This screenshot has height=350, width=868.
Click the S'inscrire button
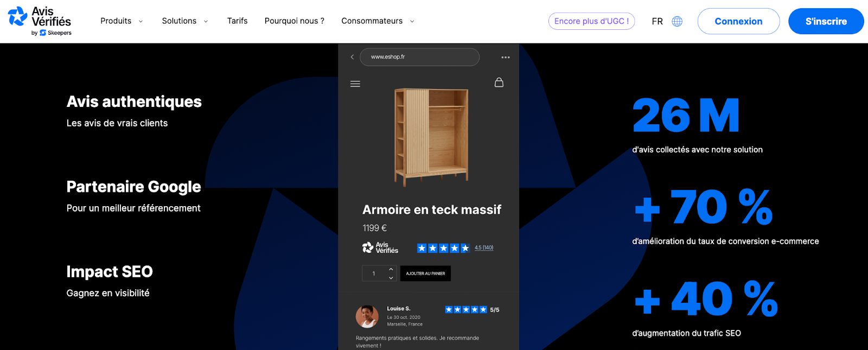(x=826, y=21)
